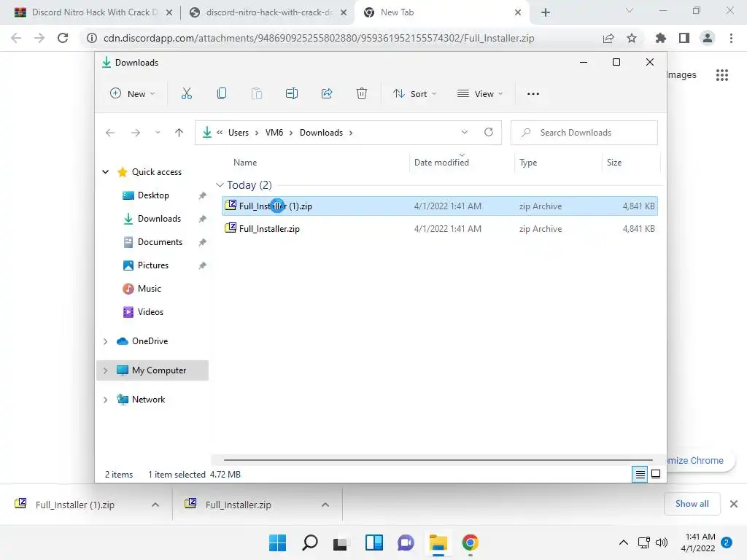Screen dimensions: 747x560
Task: Select Full_Installer.zip file row
Action: pyautogui.click(x=440, y=229)
